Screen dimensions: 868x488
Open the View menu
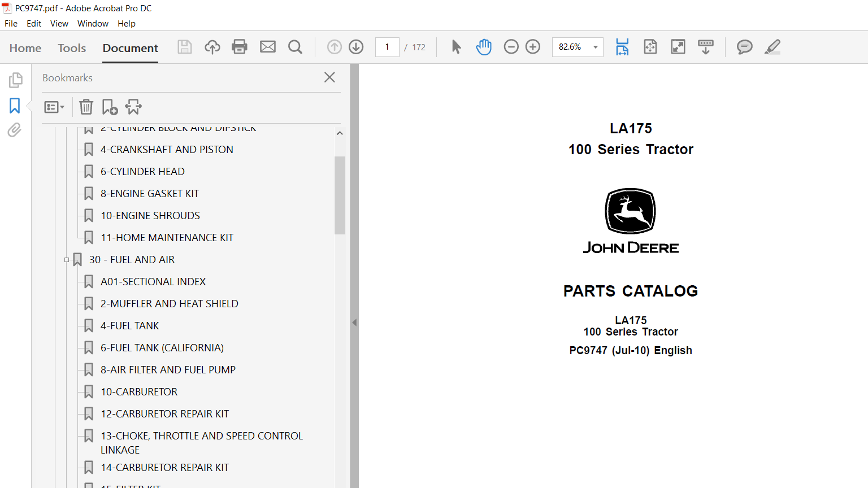[x=59, y=24]
